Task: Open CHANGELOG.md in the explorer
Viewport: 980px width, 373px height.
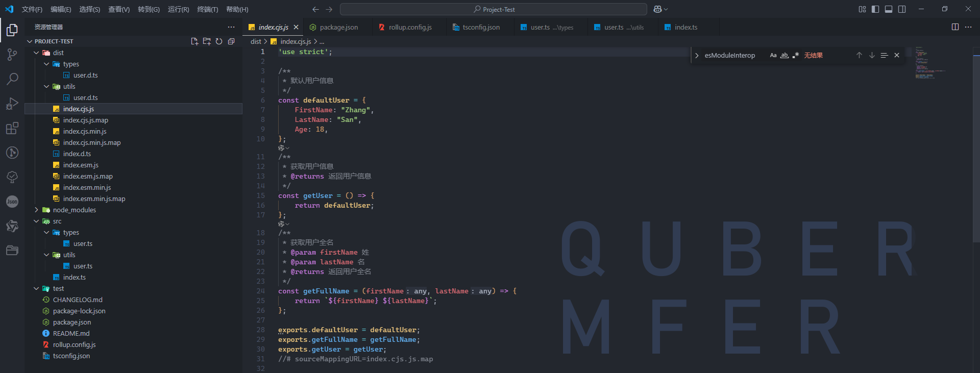Action: [133, 300]
